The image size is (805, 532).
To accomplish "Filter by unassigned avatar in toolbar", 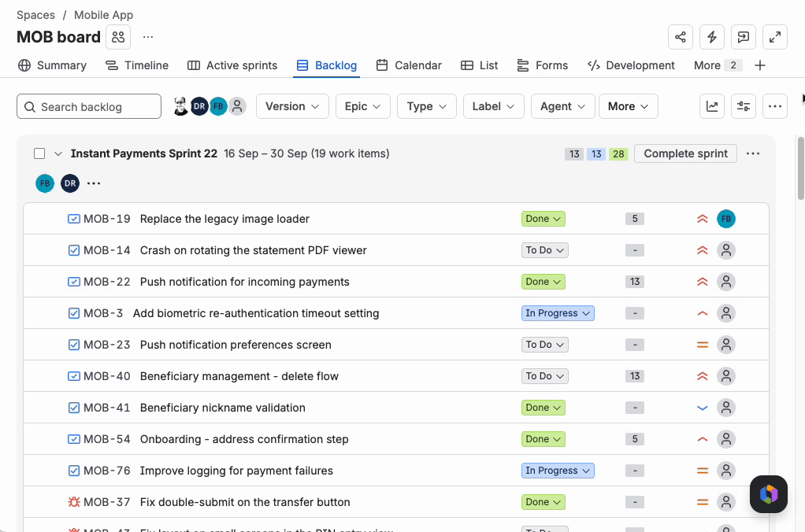I will (237, 106).
